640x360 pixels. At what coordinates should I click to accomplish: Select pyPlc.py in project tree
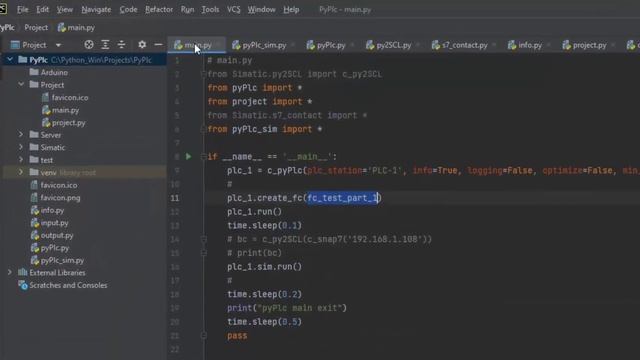click(x=54, y=248)
